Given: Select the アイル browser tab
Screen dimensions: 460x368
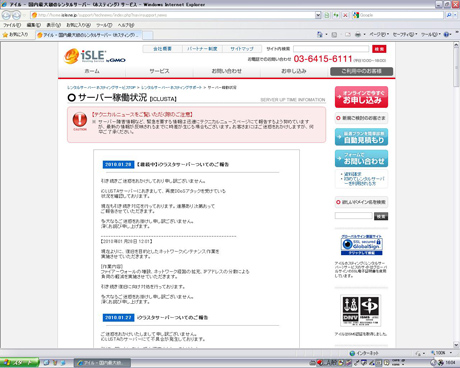Looking at the screenshot, I should click(89, 35).
